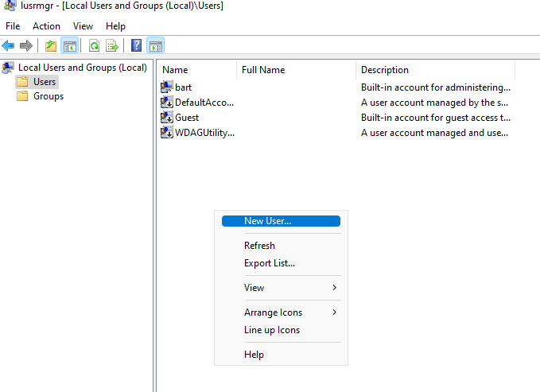Screen dimensions: 540x392
Task: Click the Groups folder icon in tree
Action: tap(22, 96)
